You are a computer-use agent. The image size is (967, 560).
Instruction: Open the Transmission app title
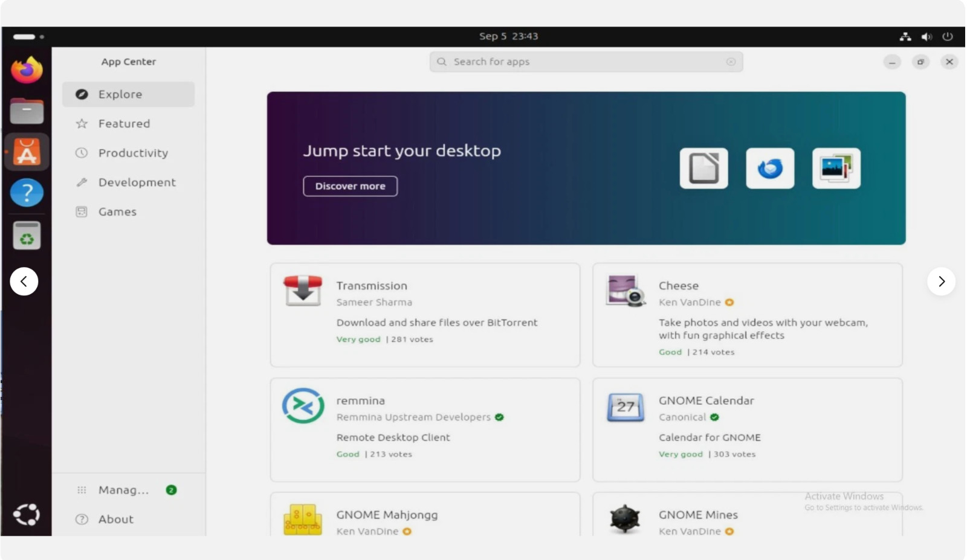(x=372, y=286)
